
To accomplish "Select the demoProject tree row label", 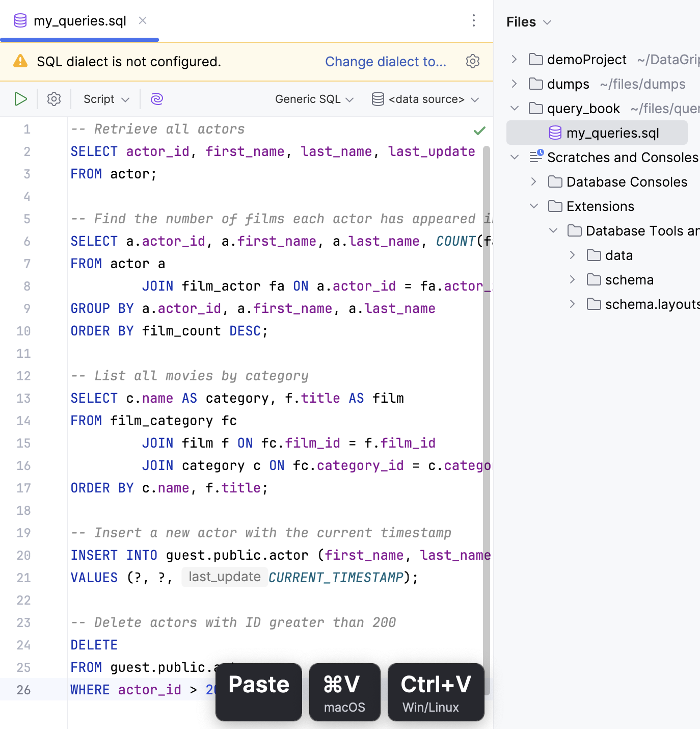I will tap(587, 60).
